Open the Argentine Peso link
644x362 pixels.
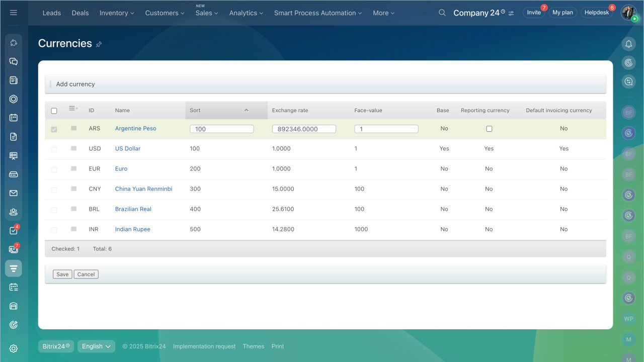pyautogui.click(x=136, y=128)
